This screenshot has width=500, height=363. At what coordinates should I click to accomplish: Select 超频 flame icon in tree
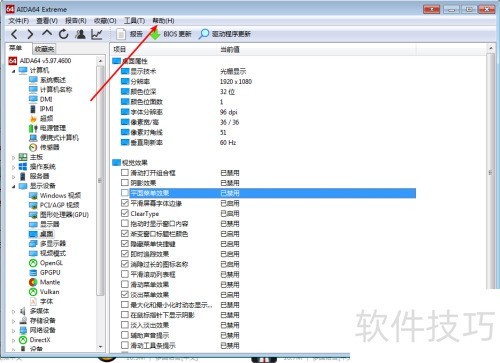coord(33,119)
